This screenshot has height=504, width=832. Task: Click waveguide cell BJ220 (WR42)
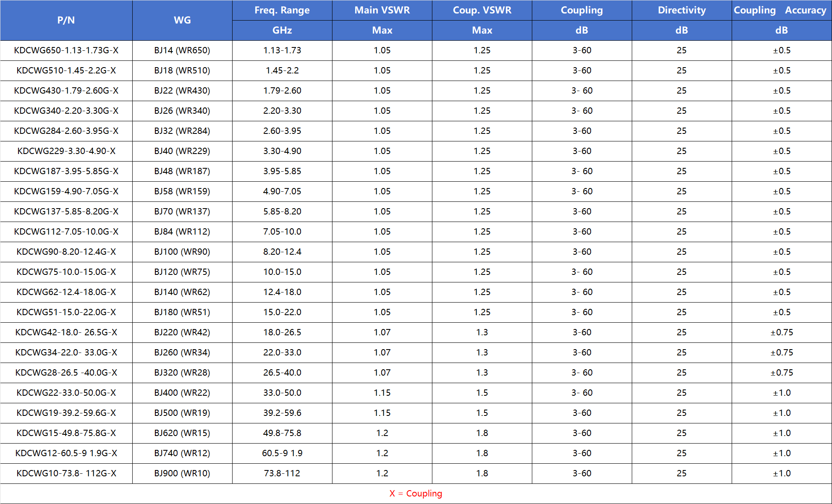182,332
